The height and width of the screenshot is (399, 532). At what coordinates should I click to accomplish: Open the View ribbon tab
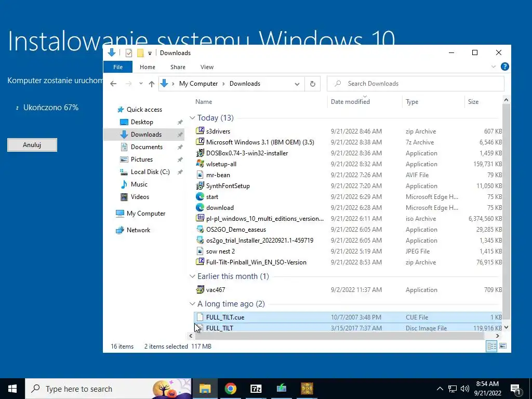[x=207, y=67]
